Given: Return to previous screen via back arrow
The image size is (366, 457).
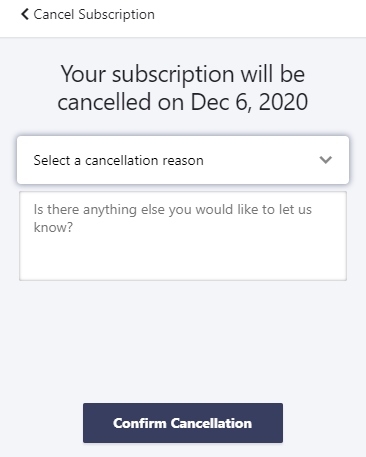Looking at the screenshot, I should [25, 14].
